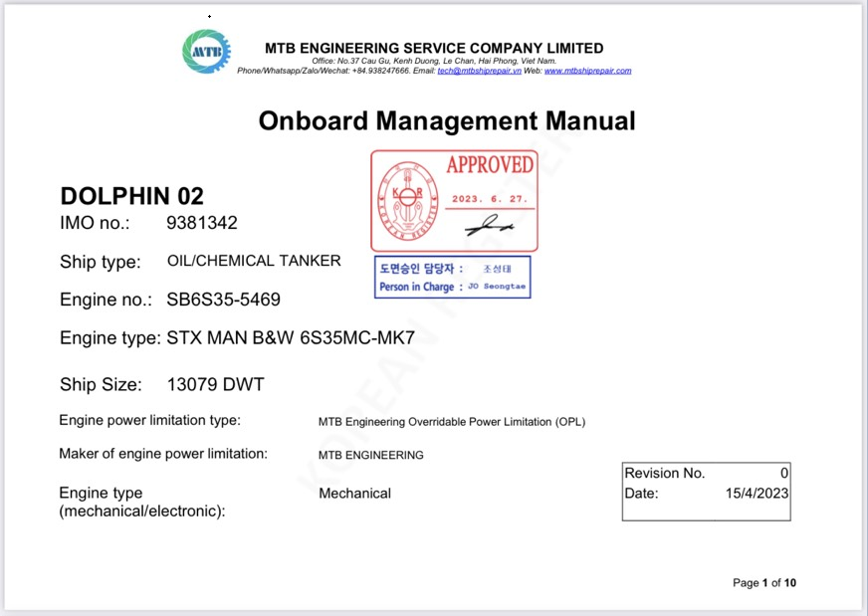Click the 'IMO no.:' label
The width and height of the screenshot is (868, 616).
[x=95, y=223]
